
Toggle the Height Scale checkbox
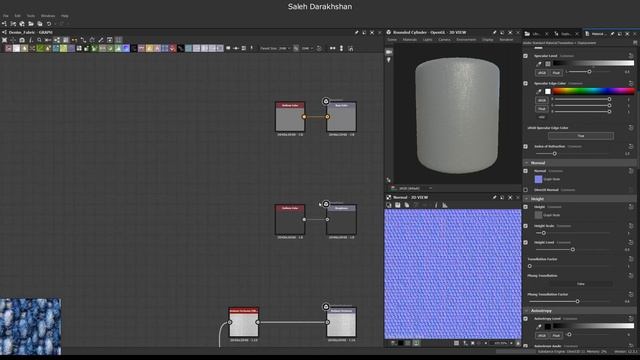click(526, 226)
